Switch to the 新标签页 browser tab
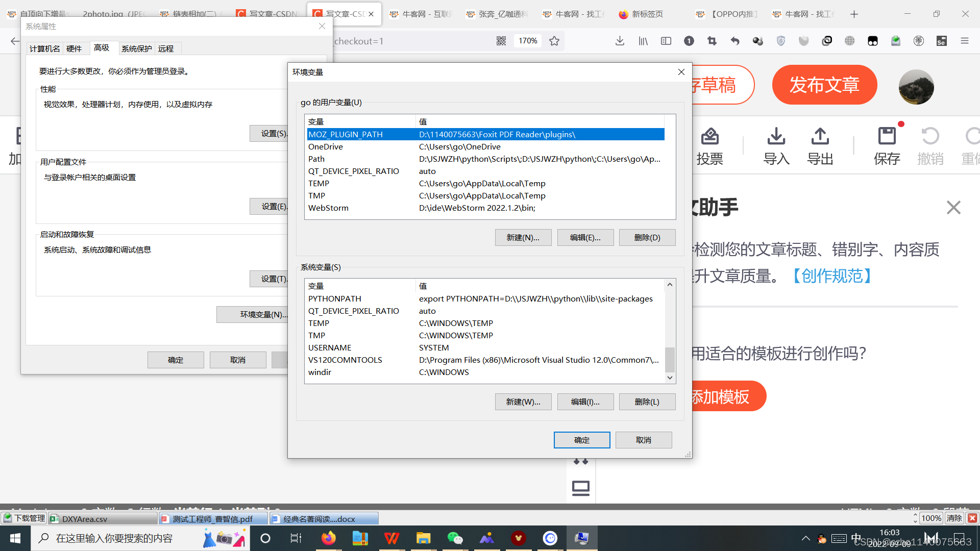 coord(647,14)
